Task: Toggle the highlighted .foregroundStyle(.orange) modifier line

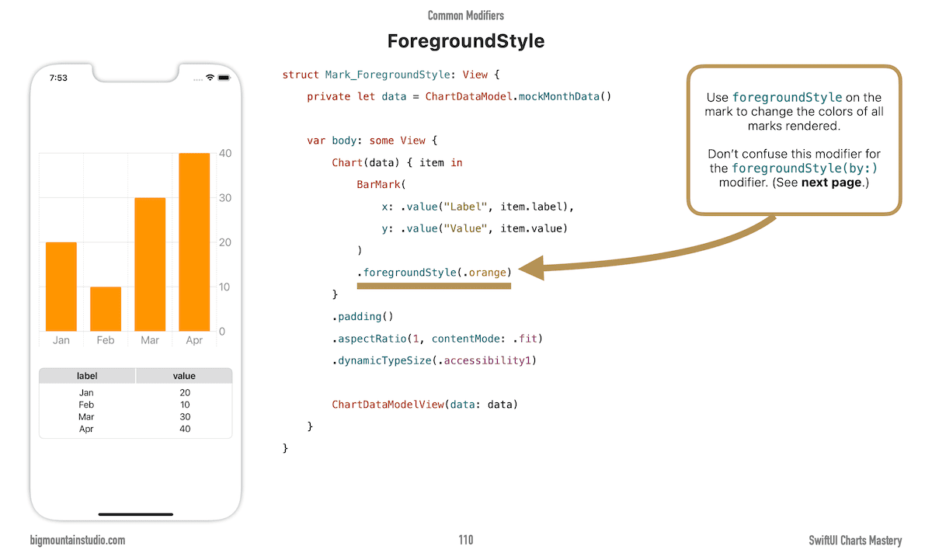Action: coord(433,273)
